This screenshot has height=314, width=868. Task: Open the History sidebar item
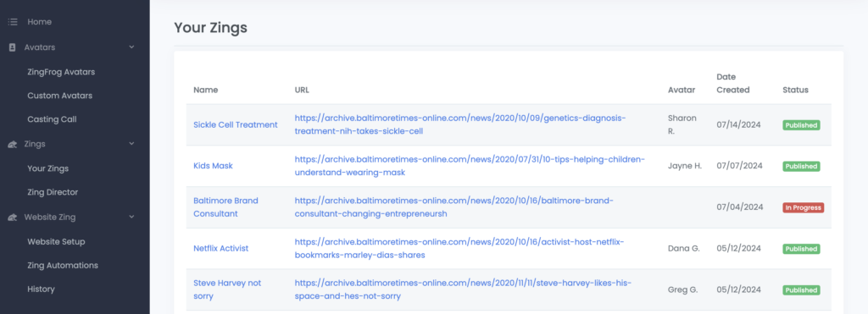[41, 289]
